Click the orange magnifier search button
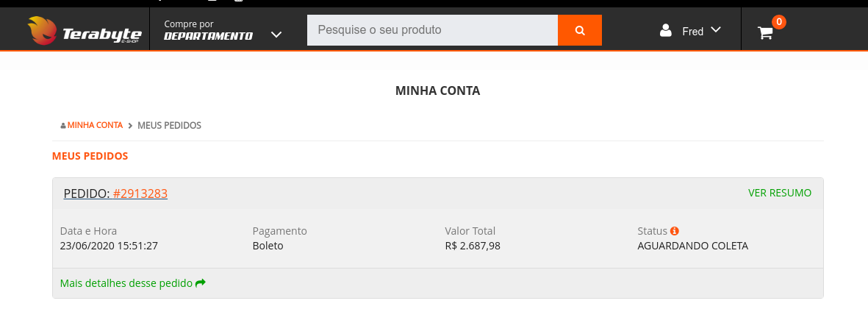The width and height of the screenshot is (868, 309). coord(580,30)
